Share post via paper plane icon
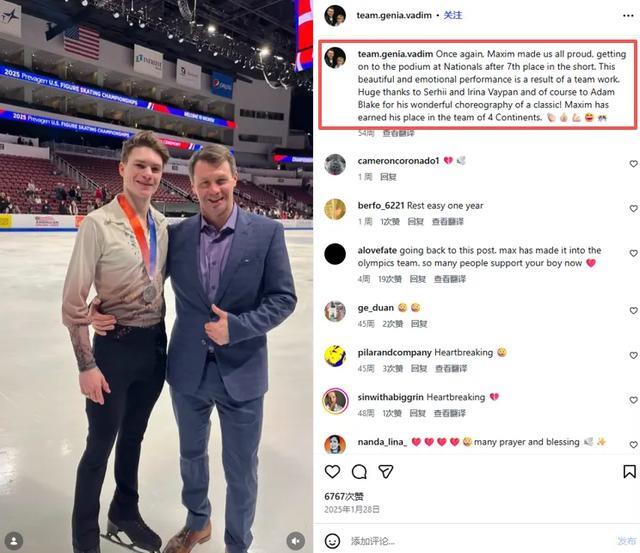This screenshot has height=553, width=640. (386, 471)
